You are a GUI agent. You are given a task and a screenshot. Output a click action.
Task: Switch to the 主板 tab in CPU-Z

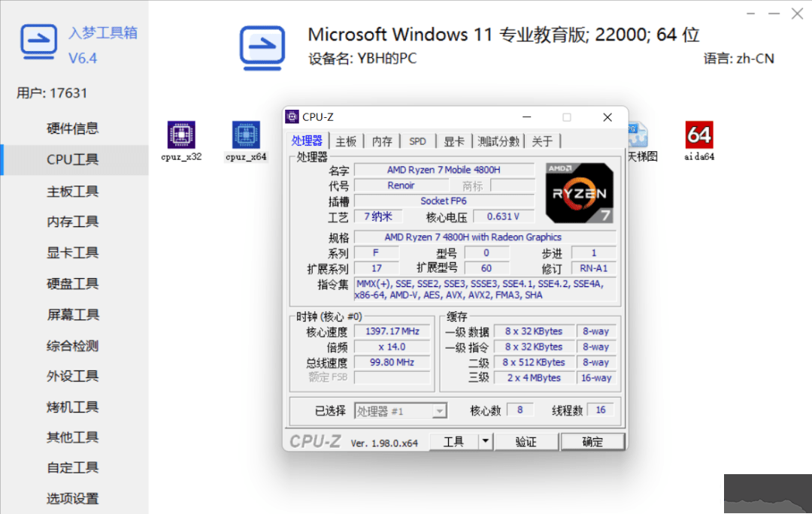coord(346,141)
